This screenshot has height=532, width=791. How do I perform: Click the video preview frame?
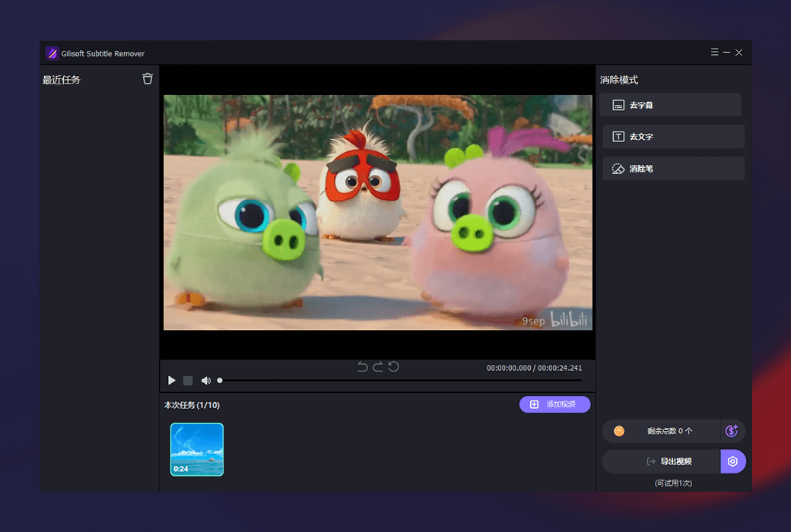click(378, 212)
